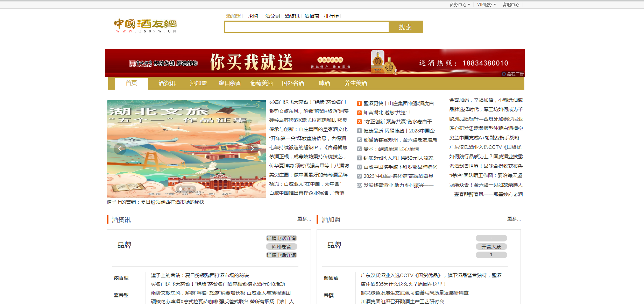Open article 硬核乌苏啤酒X意式拉瓦萨咖啡
This screenshot has height=304, width=644.
[x=308, y=120]
